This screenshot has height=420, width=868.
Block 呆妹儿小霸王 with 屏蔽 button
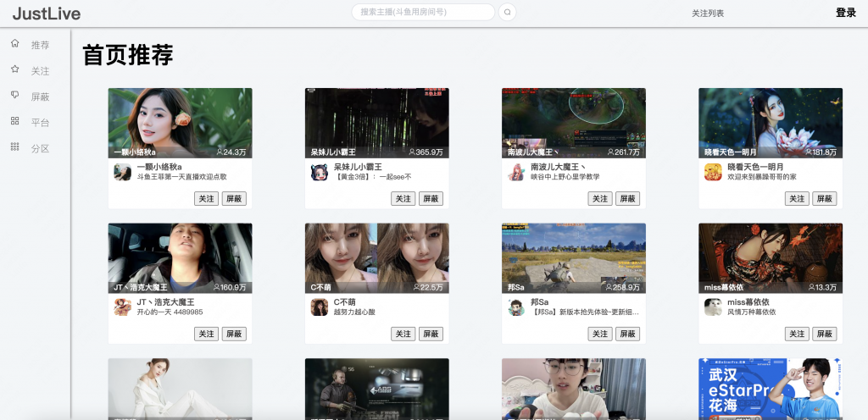[431, 198]
